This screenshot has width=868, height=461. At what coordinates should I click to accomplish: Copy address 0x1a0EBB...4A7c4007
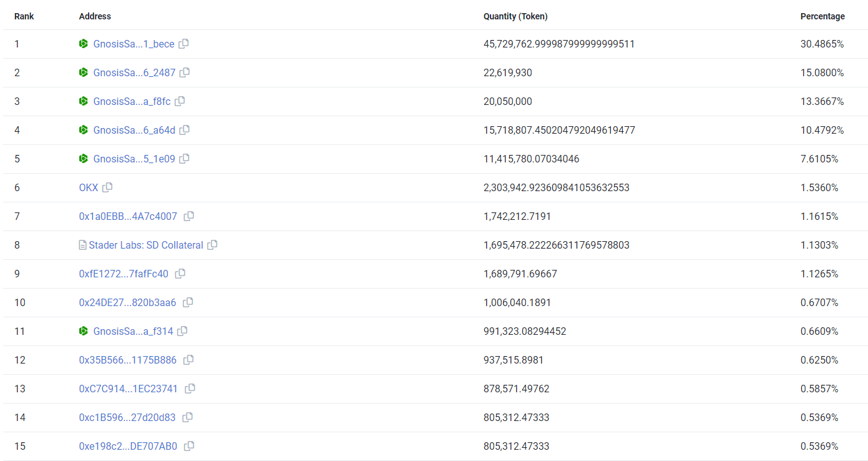tap(189, 216)
